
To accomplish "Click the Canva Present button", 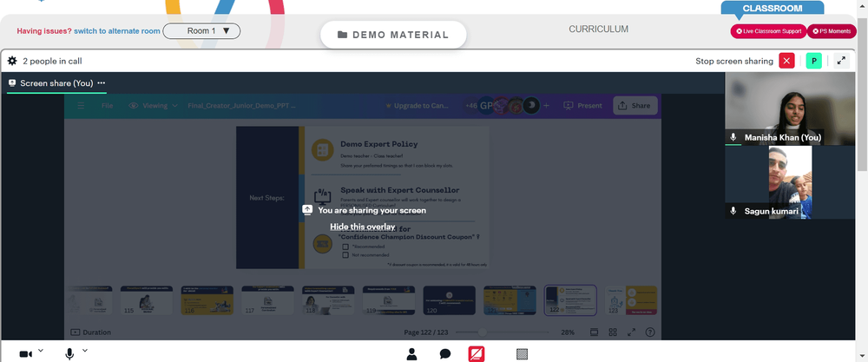I will (x=582, y=106).
